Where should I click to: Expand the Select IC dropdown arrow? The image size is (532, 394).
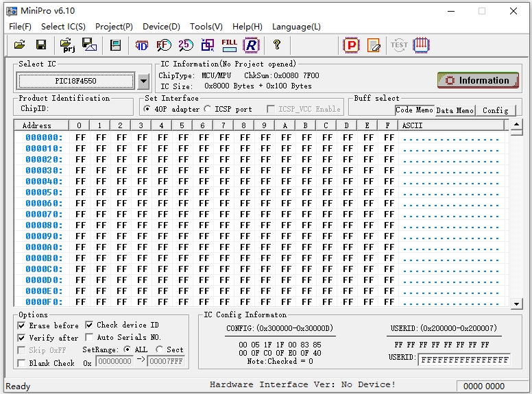point(143,81)
